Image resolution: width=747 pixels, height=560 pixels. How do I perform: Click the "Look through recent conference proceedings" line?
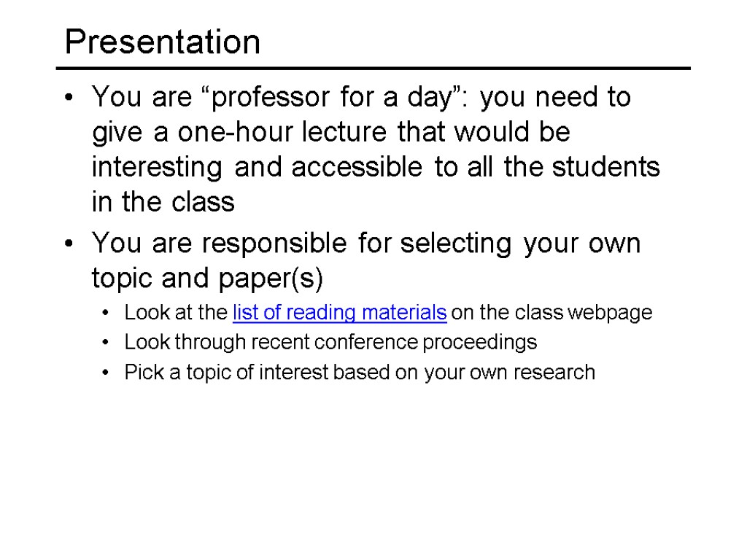click(x=330, y=342)
